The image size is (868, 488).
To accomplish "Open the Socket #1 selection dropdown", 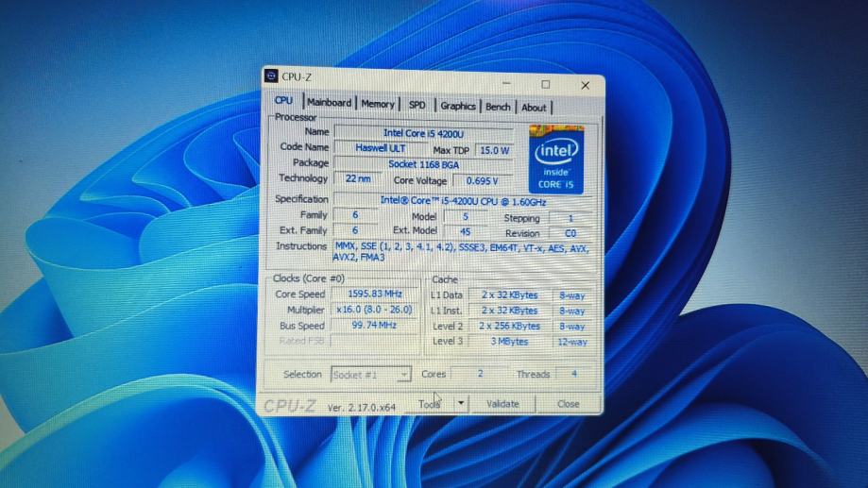I will [370, 375].
